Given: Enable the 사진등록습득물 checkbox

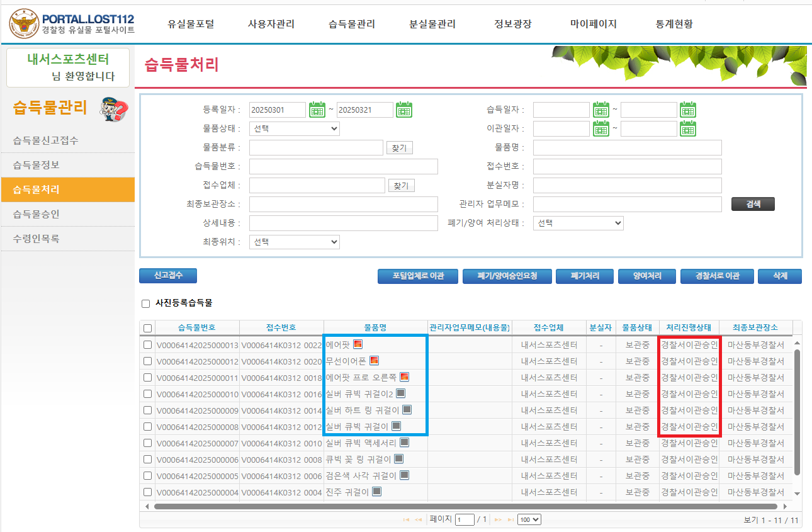Looking at the screenshot, I should (146, 303).
